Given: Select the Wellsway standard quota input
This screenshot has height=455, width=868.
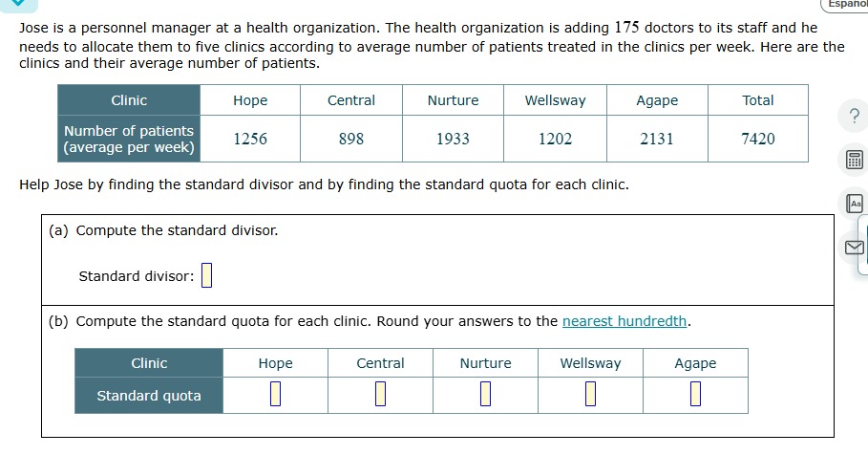Looking at the screenshot, I should coord(591,394).
